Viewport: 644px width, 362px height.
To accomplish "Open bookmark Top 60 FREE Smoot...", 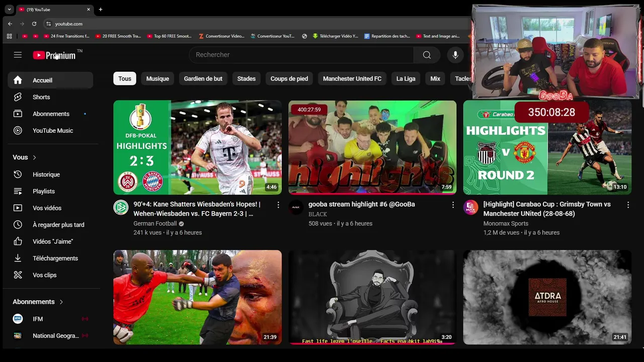I will pyautogui.click(x=170, y=36).
